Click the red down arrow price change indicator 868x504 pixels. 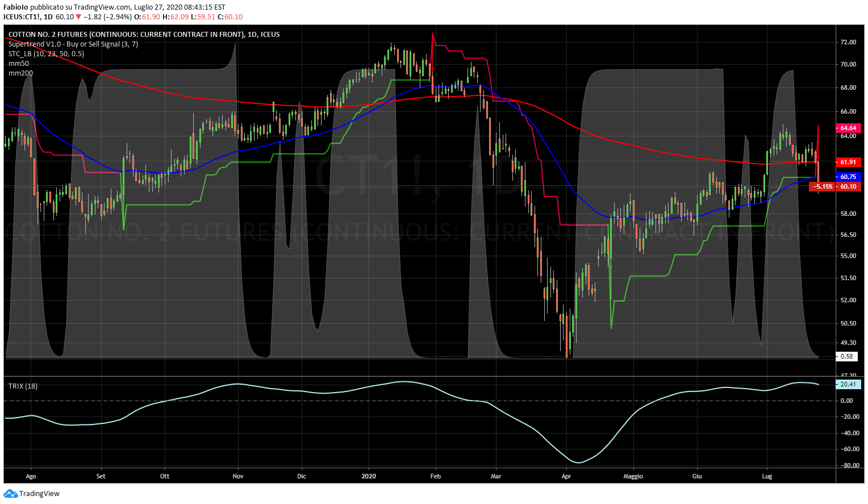(x=78, y=17)
